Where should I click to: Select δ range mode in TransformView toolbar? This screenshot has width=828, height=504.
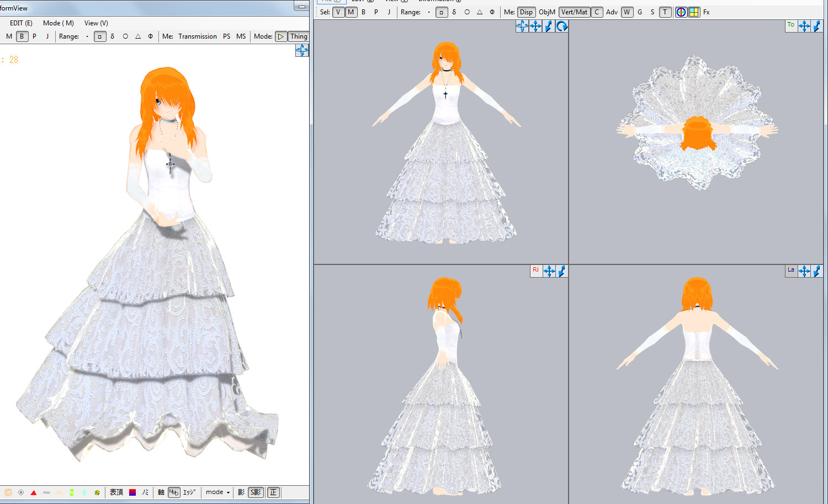pyautogui.click(x=113, y=36)
